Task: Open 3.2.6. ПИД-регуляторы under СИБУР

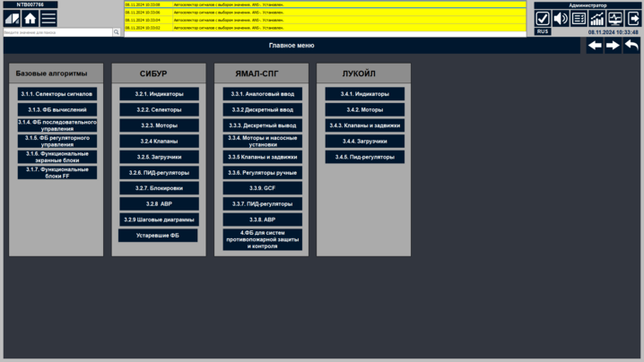Action: coord(159,172)
